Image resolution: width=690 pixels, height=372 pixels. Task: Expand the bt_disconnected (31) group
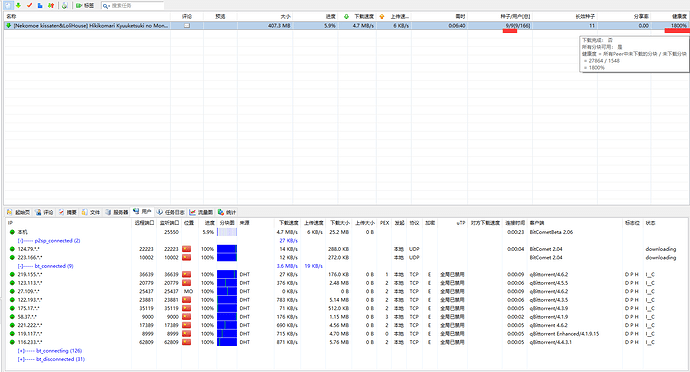pyautogui.click(x=21, y=359)
